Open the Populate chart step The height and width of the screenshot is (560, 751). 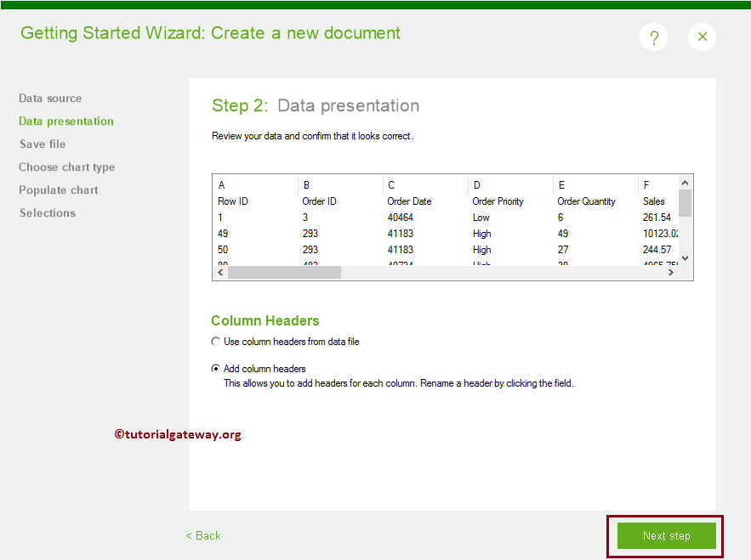coord(58,189)
